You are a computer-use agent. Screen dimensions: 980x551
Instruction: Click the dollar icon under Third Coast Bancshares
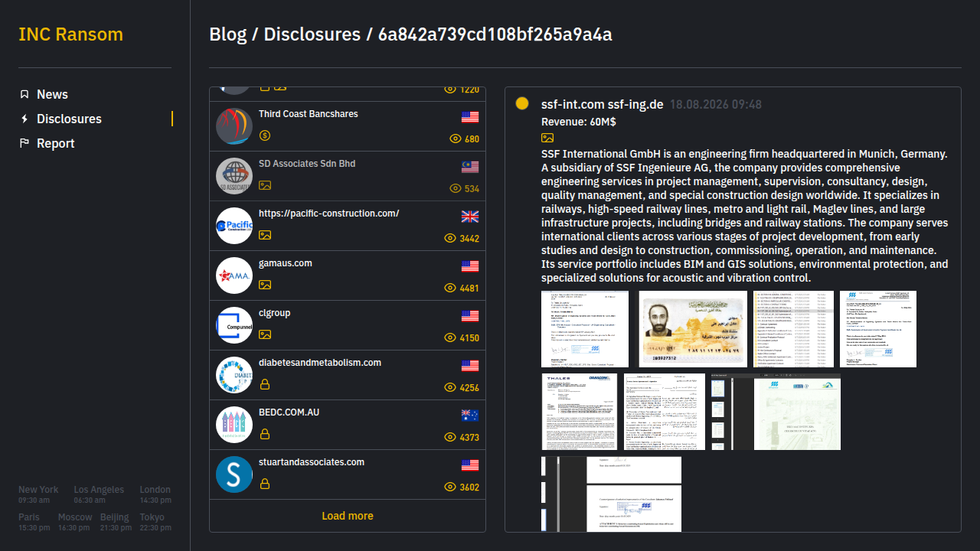tap(265, 135)
